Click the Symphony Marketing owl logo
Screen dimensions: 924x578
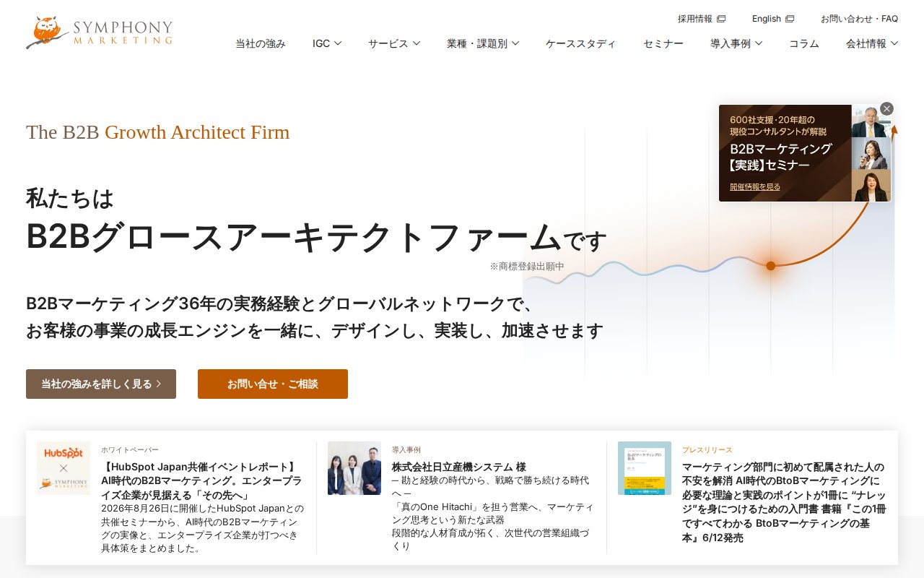pyautogui.click(x=100, y=33)
